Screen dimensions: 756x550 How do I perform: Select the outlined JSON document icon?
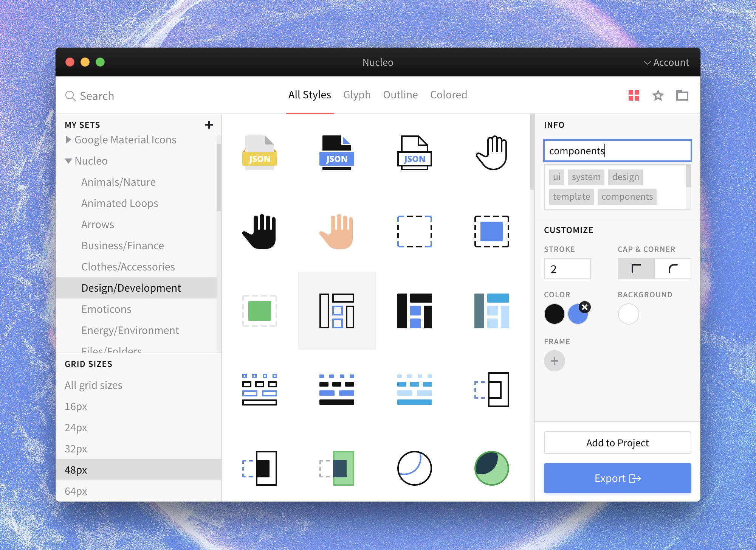click(414, 153)
